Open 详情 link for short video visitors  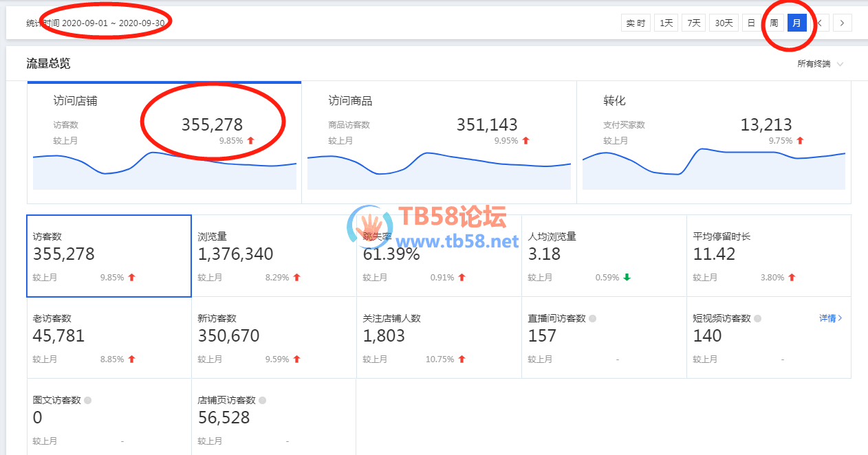tap(830, 318)
